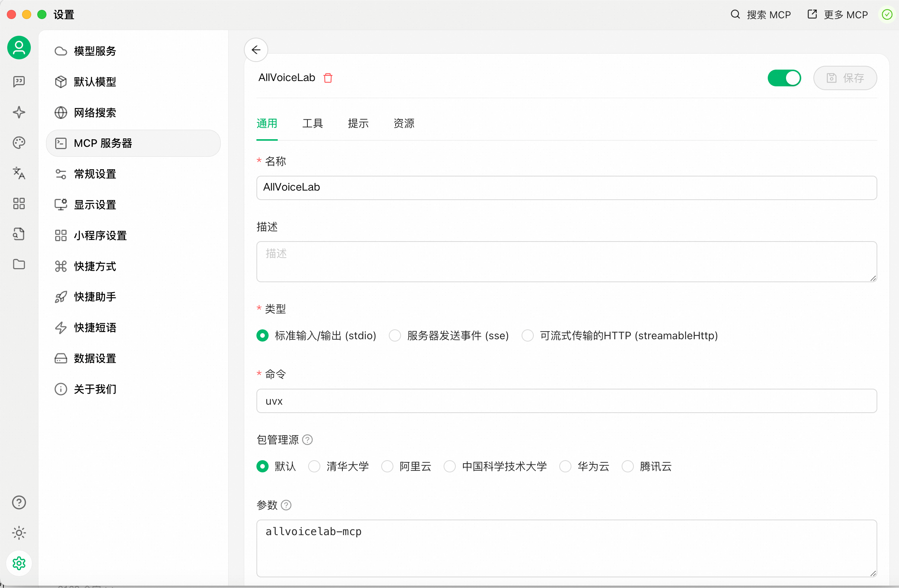Choose 阿里云 as package source
Image resolution: width=899 pixels, height=588 pixels.
tap(387, 466)
